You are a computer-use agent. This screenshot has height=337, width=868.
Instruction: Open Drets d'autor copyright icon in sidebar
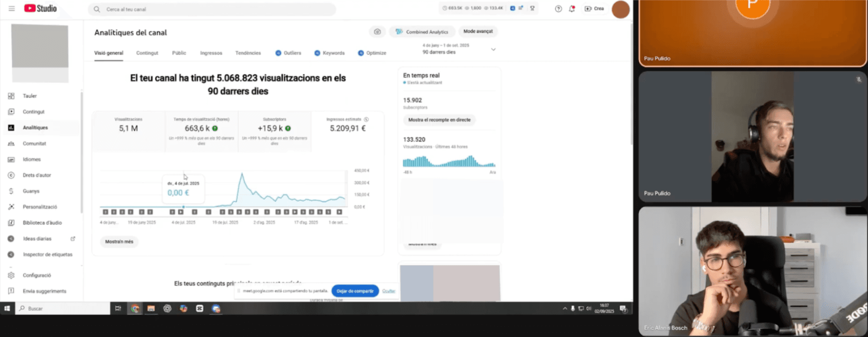[x=11, y=175]
